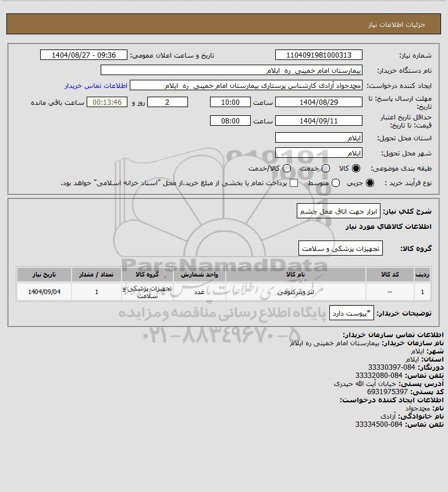Click the تاریخ نیاز column header

tap(44, 275)
